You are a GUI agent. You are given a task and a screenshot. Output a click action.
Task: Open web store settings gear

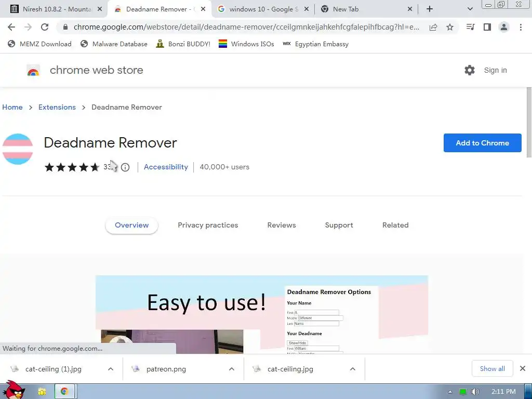(470, 70)
